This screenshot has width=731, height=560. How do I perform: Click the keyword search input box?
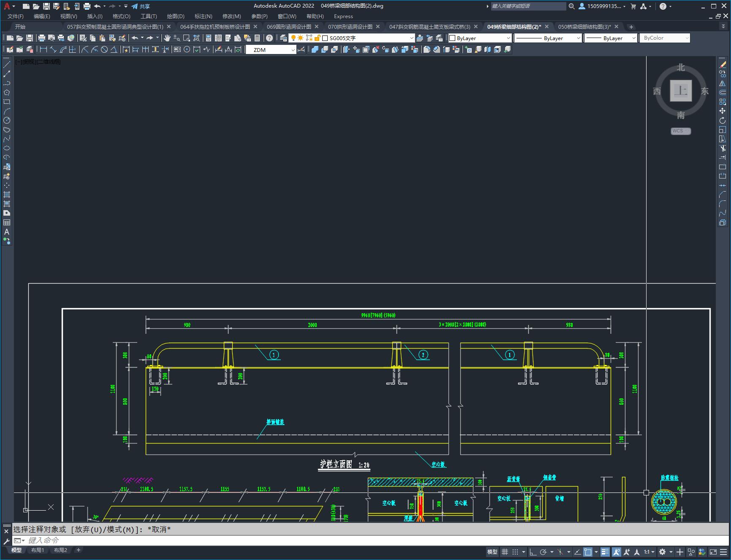point(528,6)
